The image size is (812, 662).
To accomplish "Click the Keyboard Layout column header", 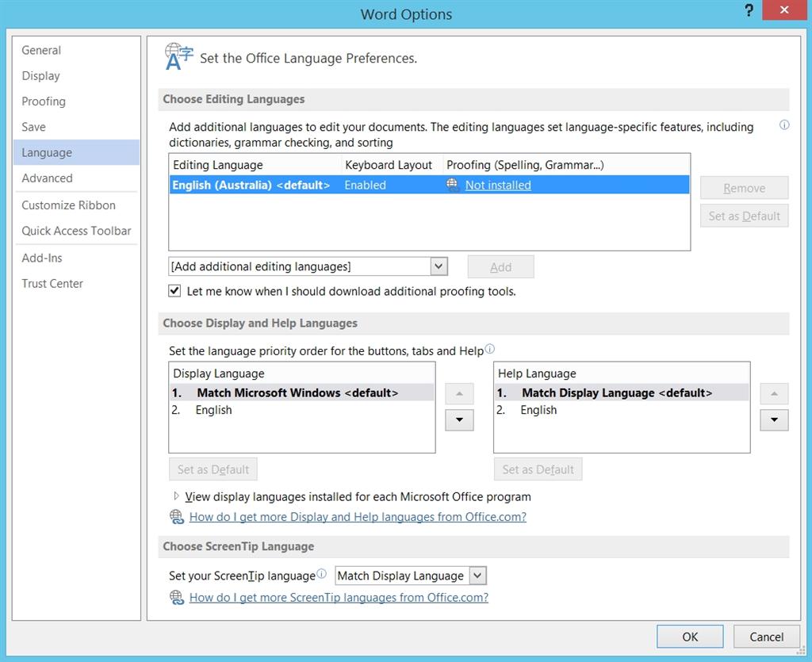I will tap(393, 165).
